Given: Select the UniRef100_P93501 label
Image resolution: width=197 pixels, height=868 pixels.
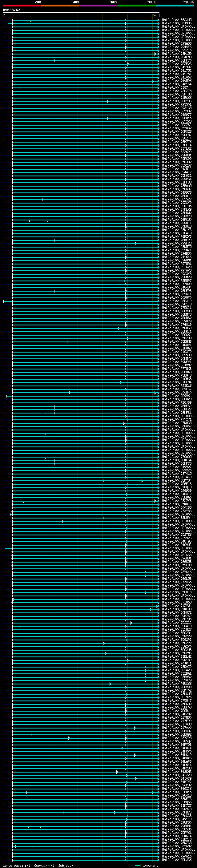Looking at the screenshot, I should pyautogui.click(x=177, y=104).
